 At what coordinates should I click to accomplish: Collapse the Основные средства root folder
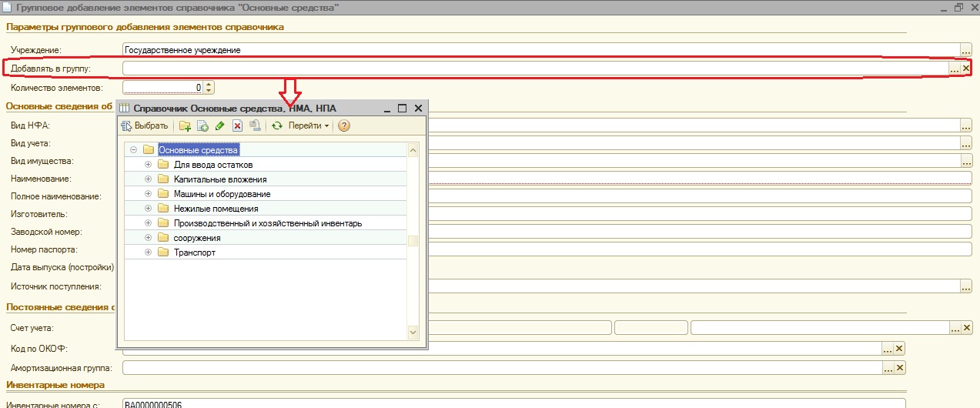click(133, 150)
